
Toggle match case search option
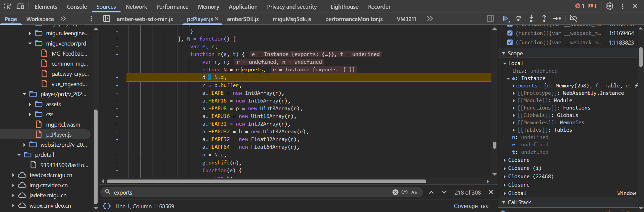(x=414, y=192)
